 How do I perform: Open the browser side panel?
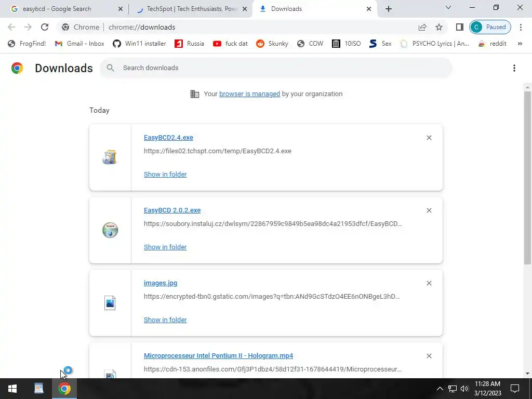(x=460, y=27)
